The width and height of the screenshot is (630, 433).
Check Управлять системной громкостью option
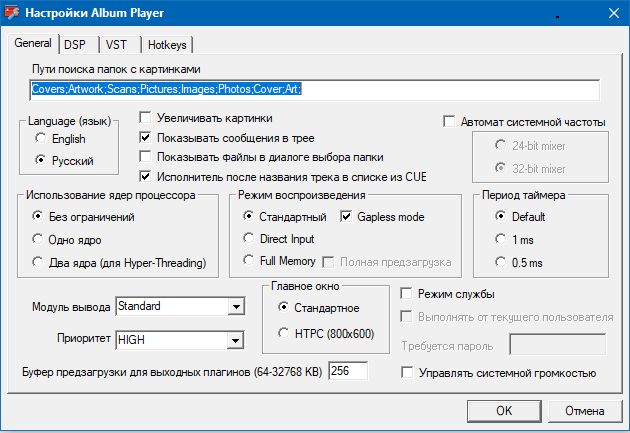407,373
